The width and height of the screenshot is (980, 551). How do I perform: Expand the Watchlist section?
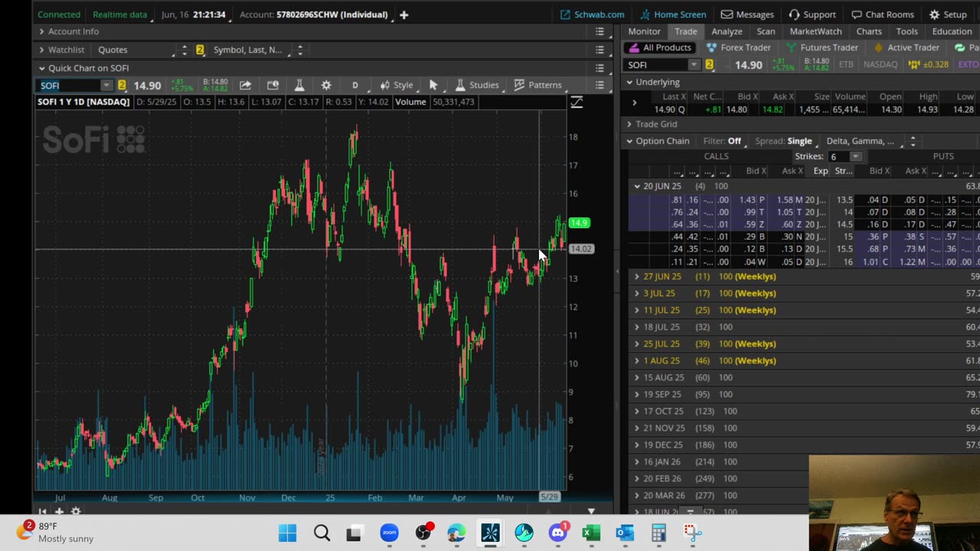click(42, 50)
